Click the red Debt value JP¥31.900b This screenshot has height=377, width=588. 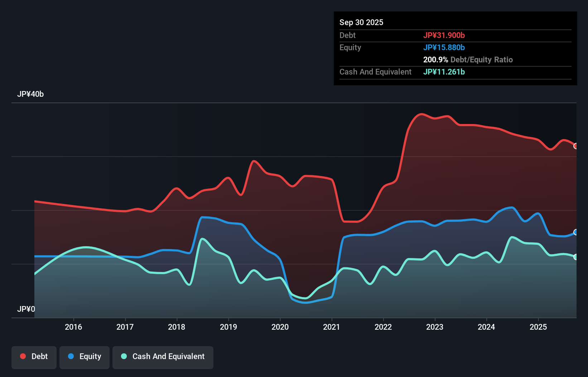444,35
